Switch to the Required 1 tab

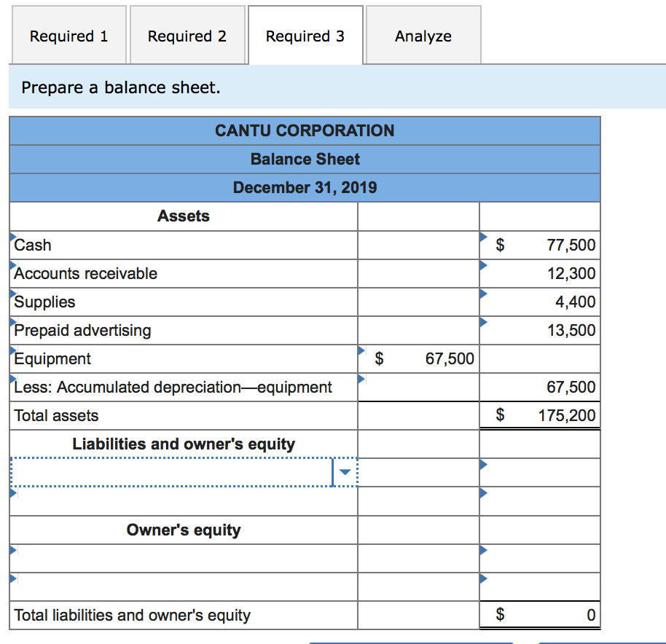[68, 35]
